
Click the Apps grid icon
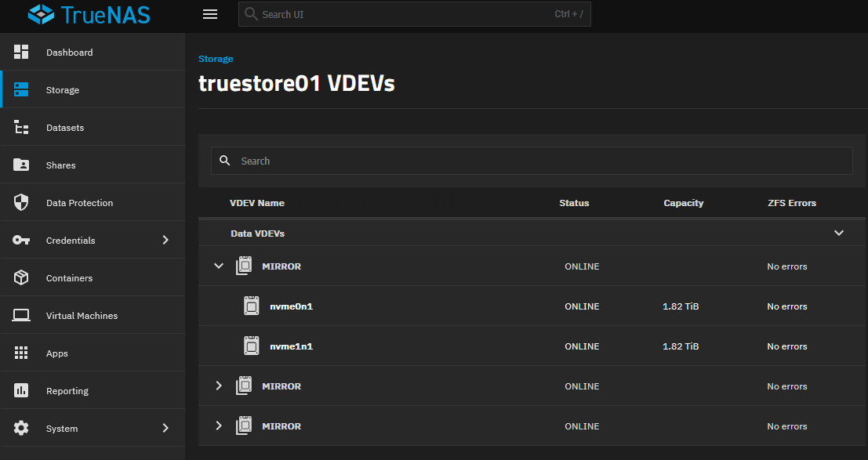(x=21, y=353)
